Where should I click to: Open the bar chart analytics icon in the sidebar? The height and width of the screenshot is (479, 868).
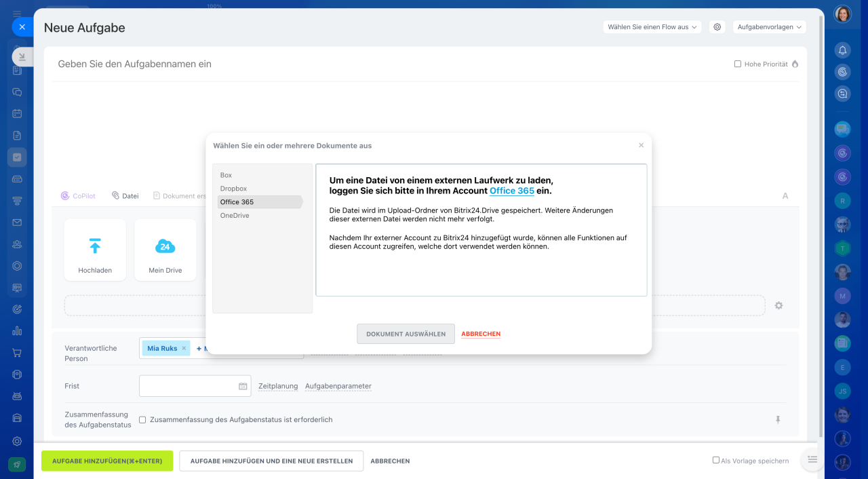17,331
